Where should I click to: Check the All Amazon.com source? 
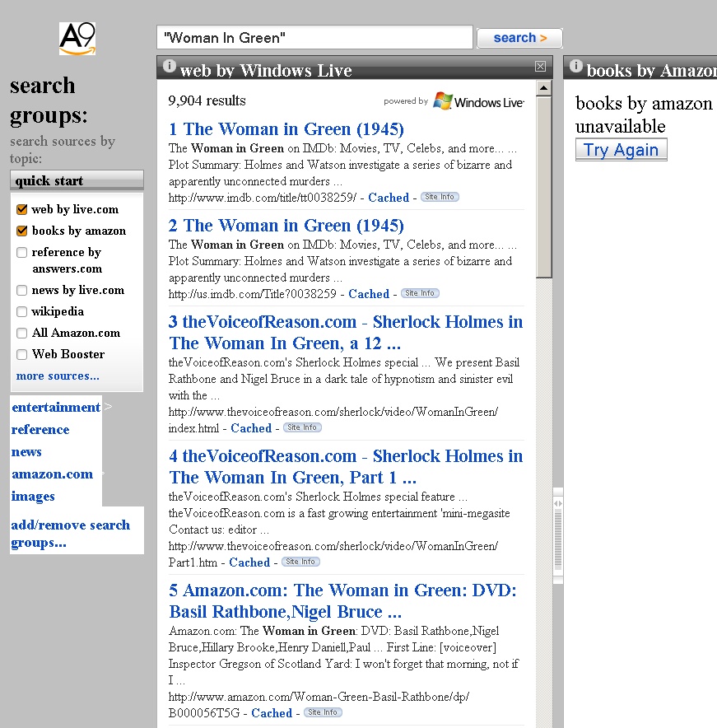click(21, 333)
